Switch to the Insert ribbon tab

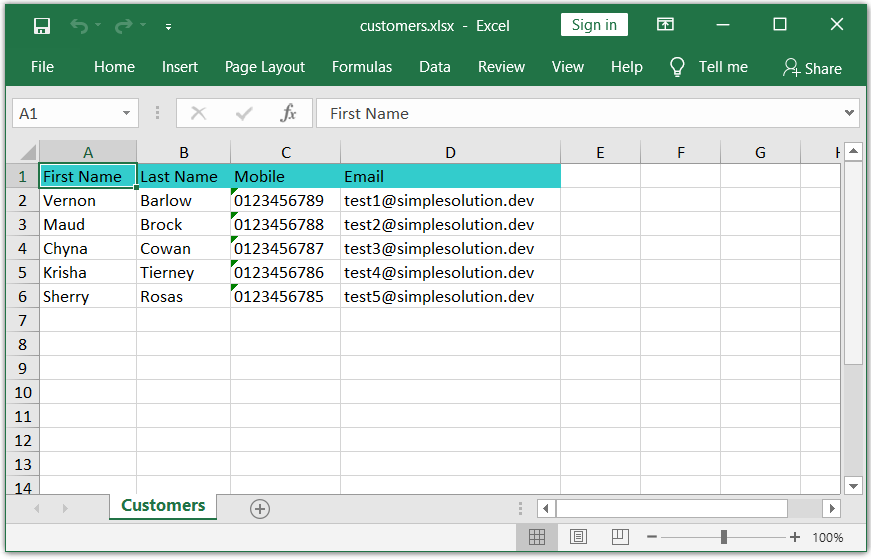179,67
